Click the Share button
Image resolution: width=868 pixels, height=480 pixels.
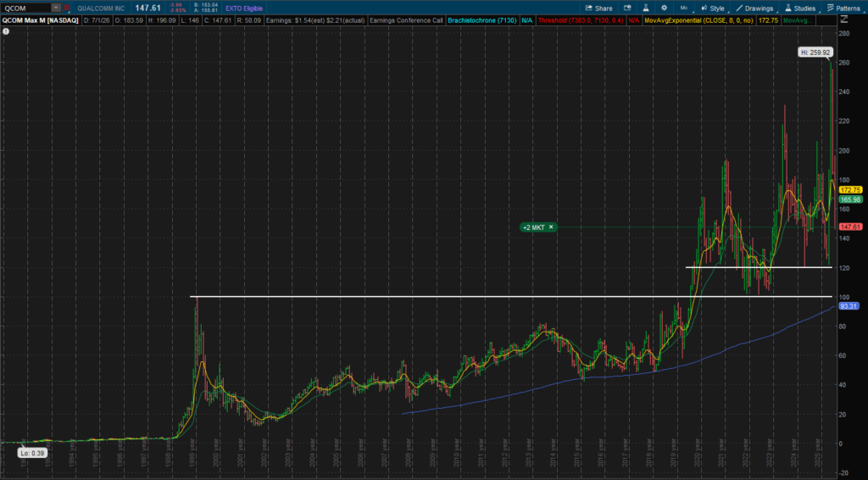pos(599,8)
